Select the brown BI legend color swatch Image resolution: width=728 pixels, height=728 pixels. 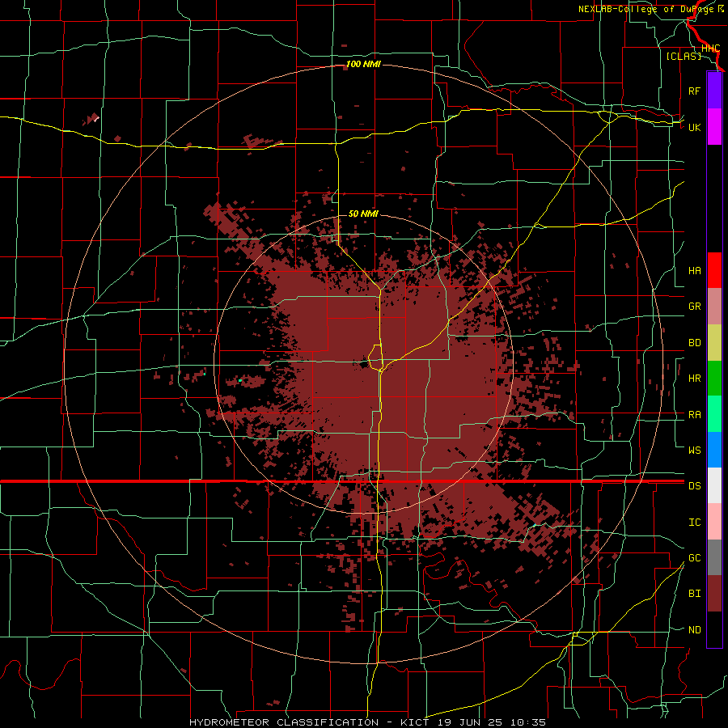coord(714,594)
